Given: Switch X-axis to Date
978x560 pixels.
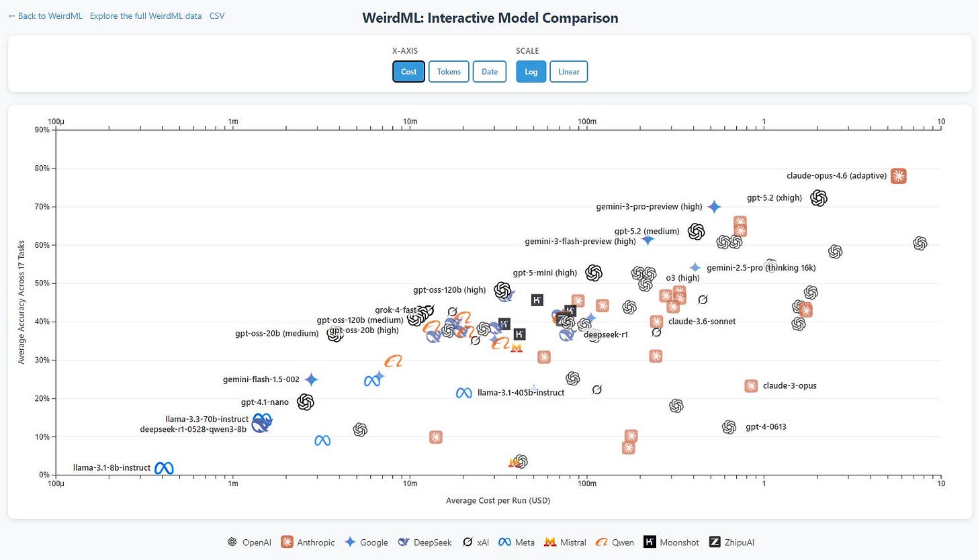Looking at the screenshot, I should pos(490,72).
